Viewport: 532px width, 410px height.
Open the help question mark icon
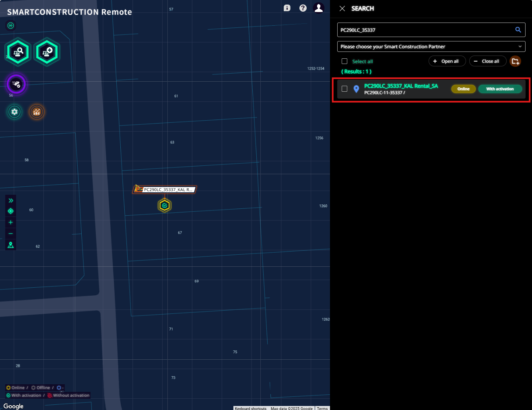(303, 8)
